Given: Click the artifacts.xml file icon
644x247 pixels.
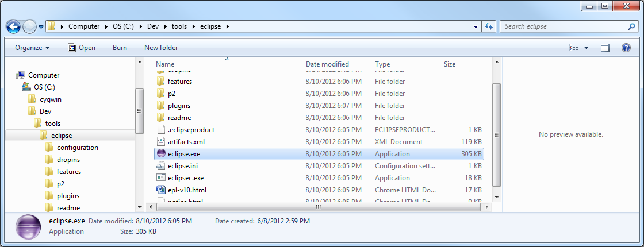Looking at the screenshot, I should pyautogui.click(x=160, y=141).
